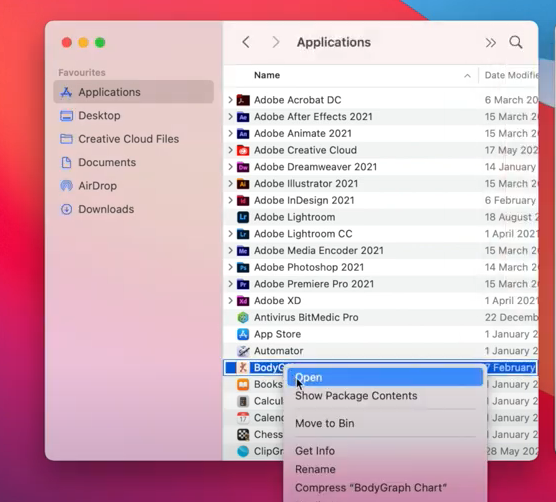Click the Books app icon
The image size is (556, 502).
pyautogui.click(x=243, y=384)
